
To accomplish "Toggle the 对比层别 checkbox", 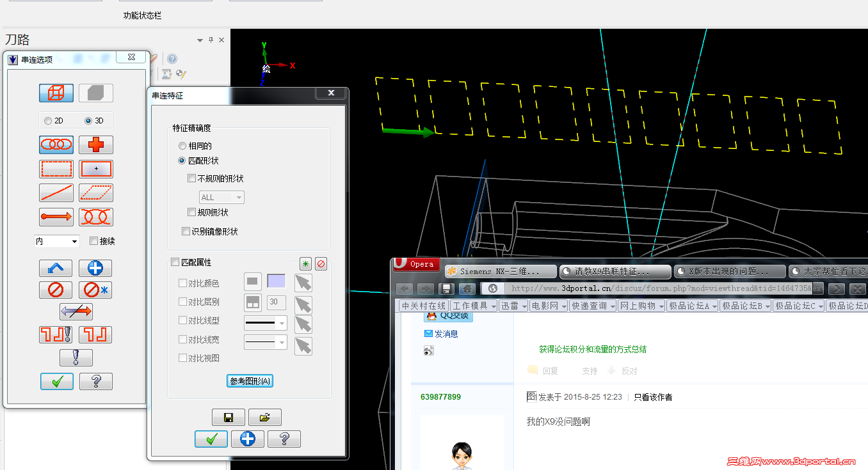I will (x=183, y=302).
